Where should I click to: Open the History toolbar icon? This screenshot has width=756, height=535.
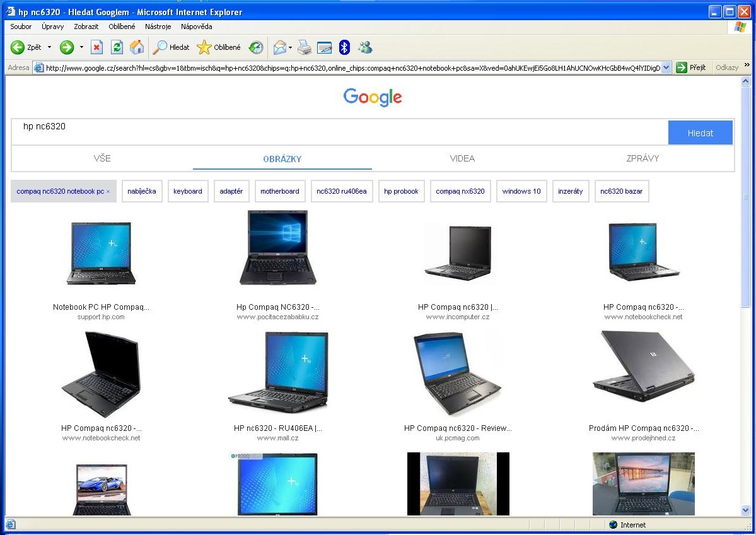point(256,47)
